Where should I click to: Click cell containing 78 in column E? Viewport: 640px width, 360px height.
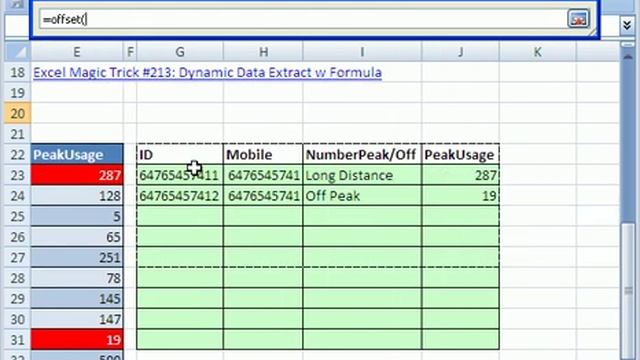(x=77, y=278)
